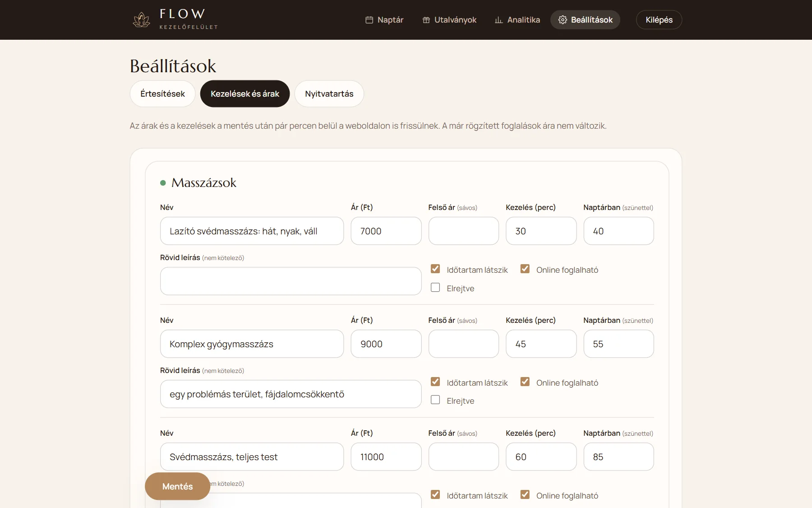Toggle Online foglalható for Svédmasszázs, teljes test
This screenshot has height=508, width=812.
(x=525, y=495)
